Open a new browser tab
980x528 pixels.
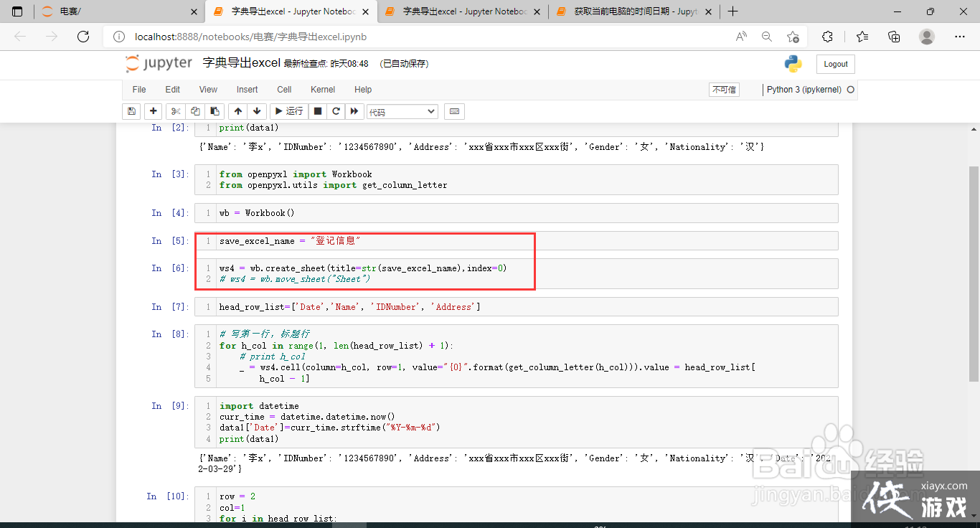point(732,11)
